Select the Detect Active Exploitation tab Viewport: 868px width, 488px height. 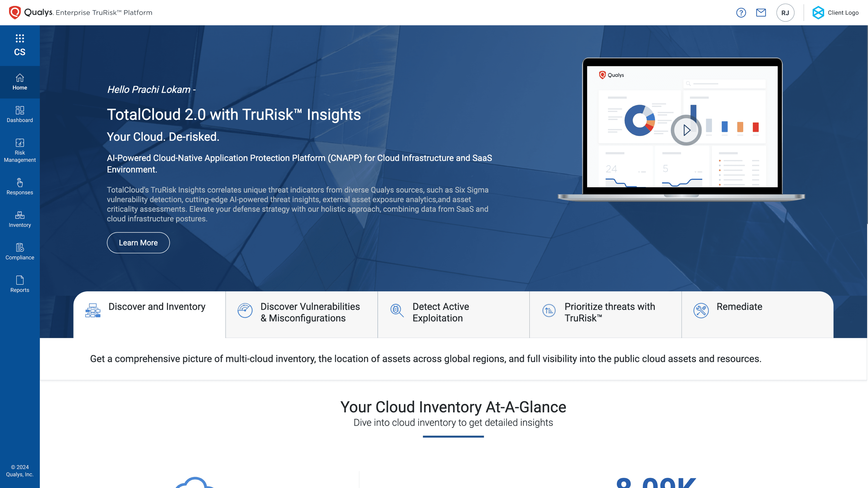click(453, 314)
